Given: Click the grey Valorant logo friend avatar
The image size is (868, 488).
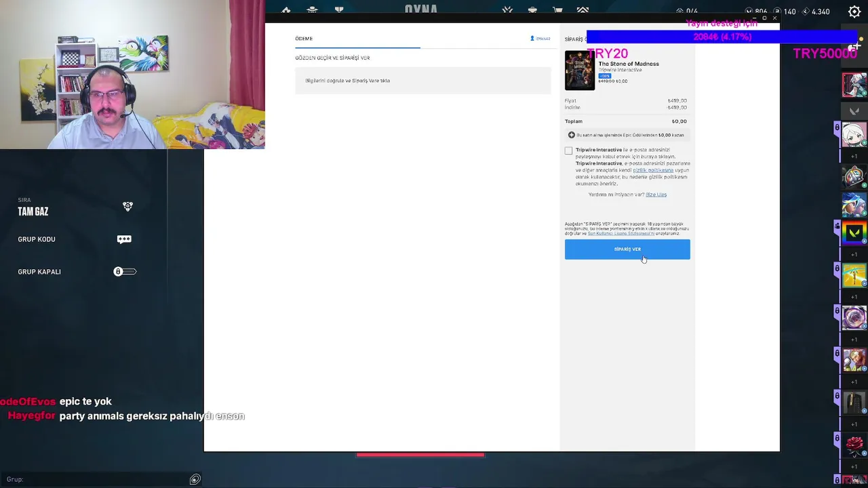Looking at the screenshot, I should tap(854, 110).
